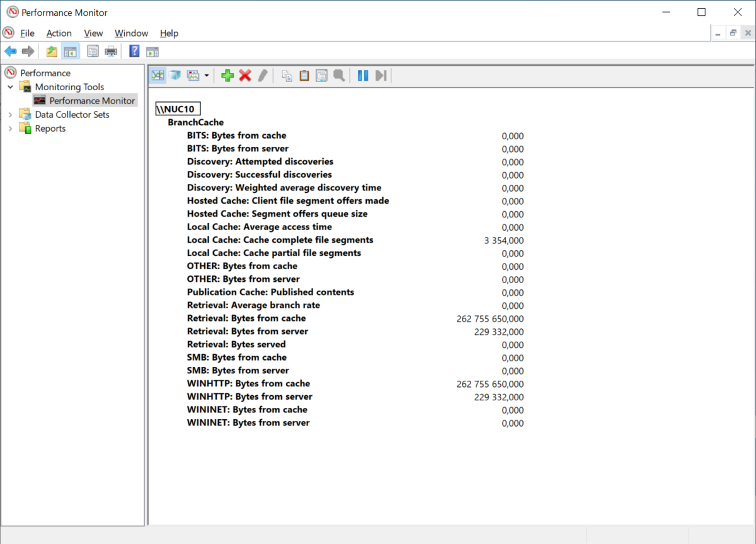Add counters with the green plus
The image size is (756, 544).
coord(228,76)
